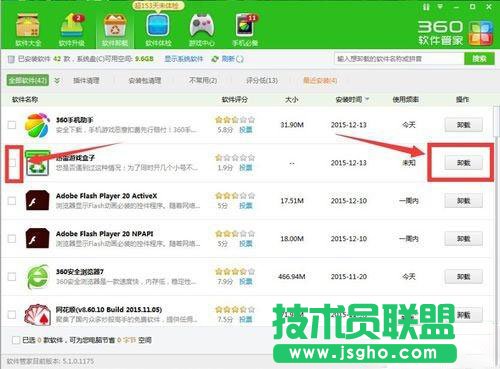This screenshot has height=369, width=500.
Task: Tick the checkbox for 360手机助手
Action: 12,125
